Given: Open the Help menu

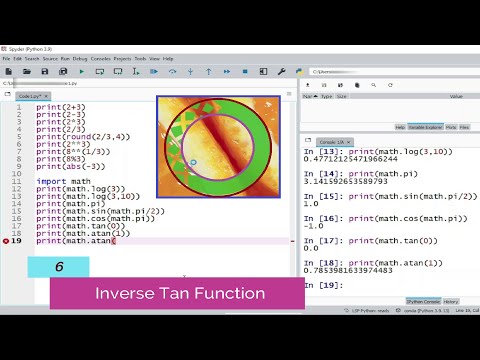Looking at the screenshot, I should click(x=168, y=59).
